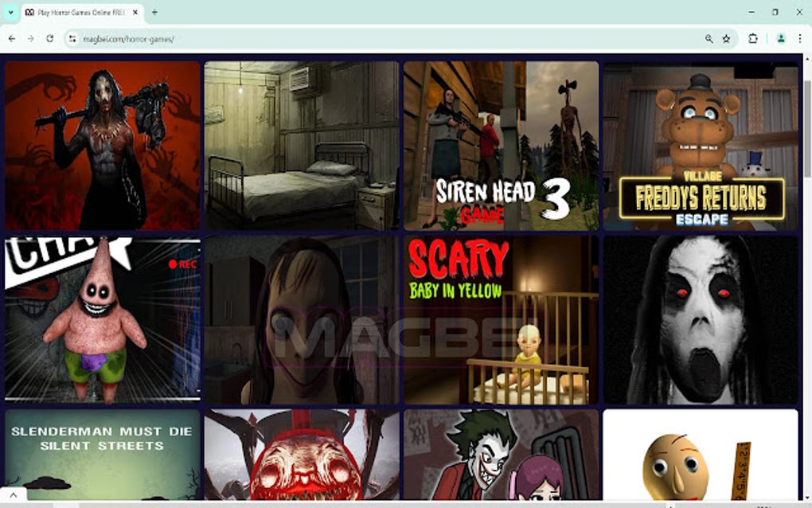Open Freddys Returns Village Escape game
Image resolution: width=812 pixels, height=508 pixels.
click(701, 146)
